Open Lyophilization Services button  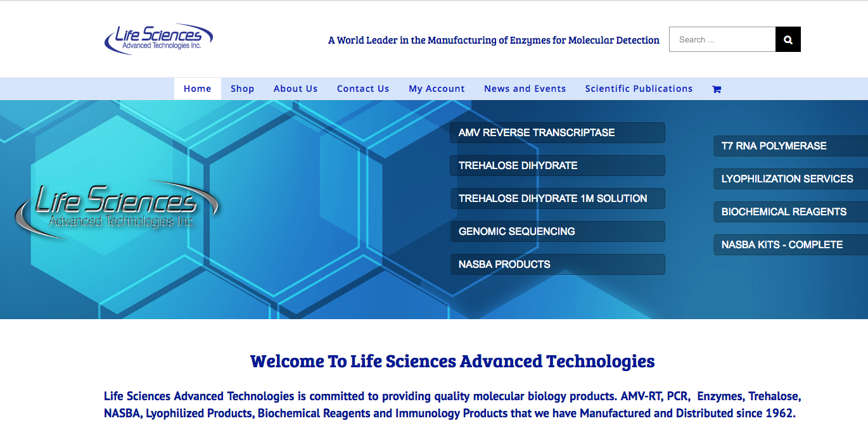[x=791, y=179]
